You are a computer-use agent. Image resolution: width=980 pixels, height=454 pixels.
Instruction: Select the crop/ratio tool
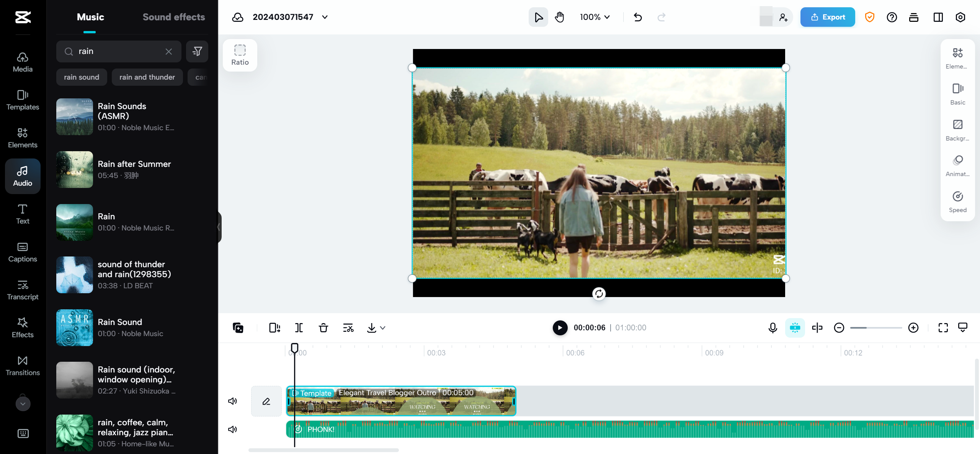click(x=240, y=55)
